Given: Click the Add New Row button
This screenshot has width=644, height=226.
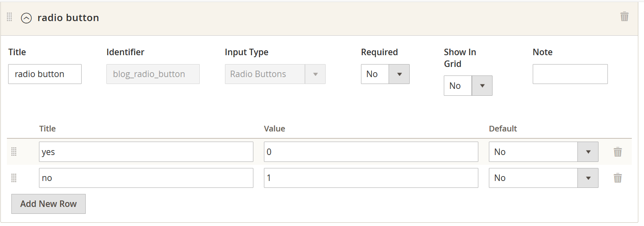Looking at the screenshot, I should pos(48,204).
